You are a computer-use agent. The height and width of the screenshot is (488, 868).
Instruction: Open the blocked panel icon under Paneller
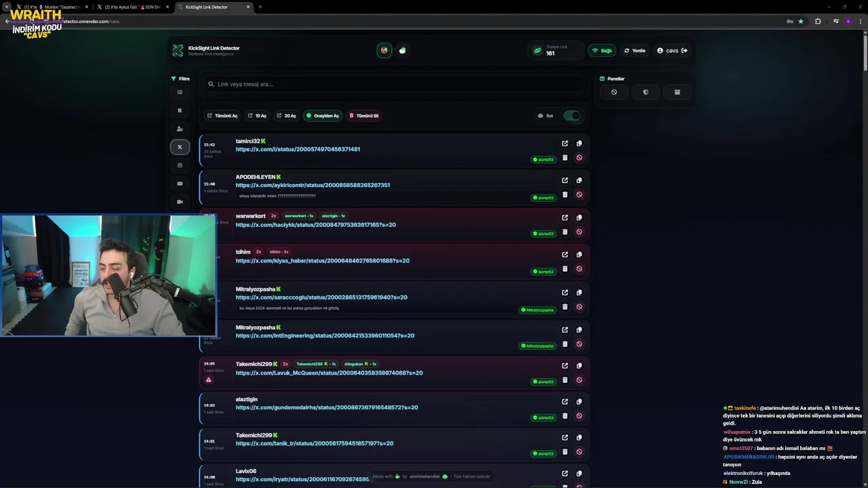coord(614,92)
